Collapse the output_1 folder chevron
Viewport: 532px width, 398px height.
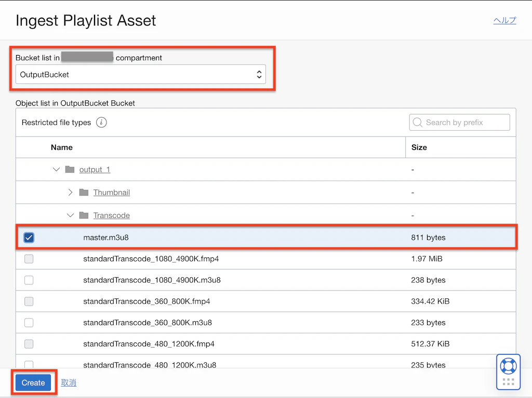pos(56,169)
